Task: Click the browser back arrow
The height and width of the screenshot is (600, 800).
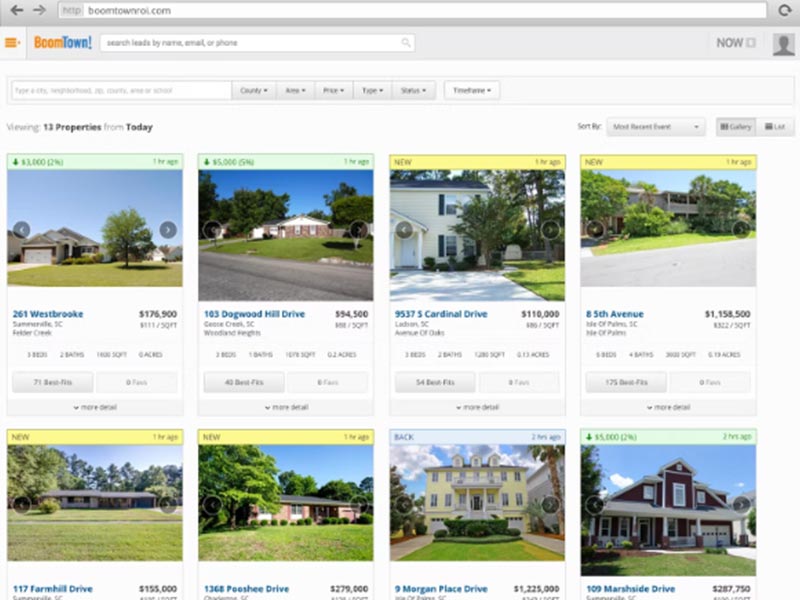Action: pos(17,10)
